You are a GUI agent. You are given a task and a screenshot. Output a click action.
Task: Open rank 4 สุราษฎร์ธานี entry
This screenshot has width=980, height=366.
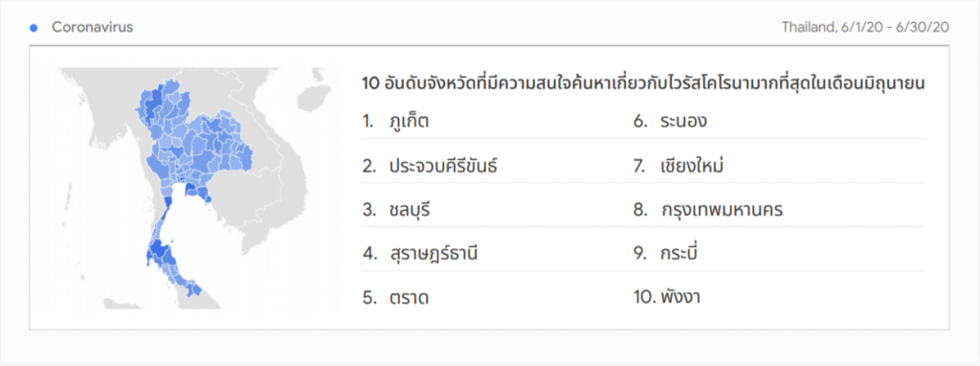coord(421,254)
